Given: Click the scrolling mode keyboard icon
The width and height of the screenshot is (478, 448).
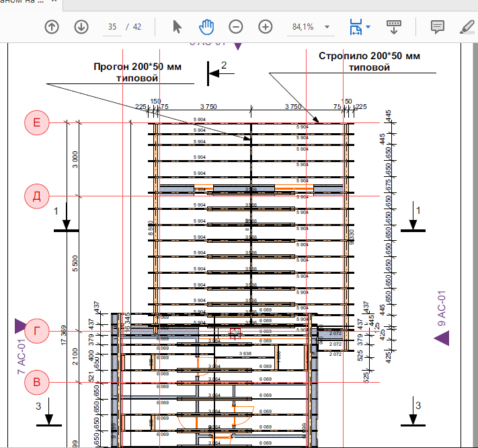Looking at the screenshot, I should click(x=393, y=27).
